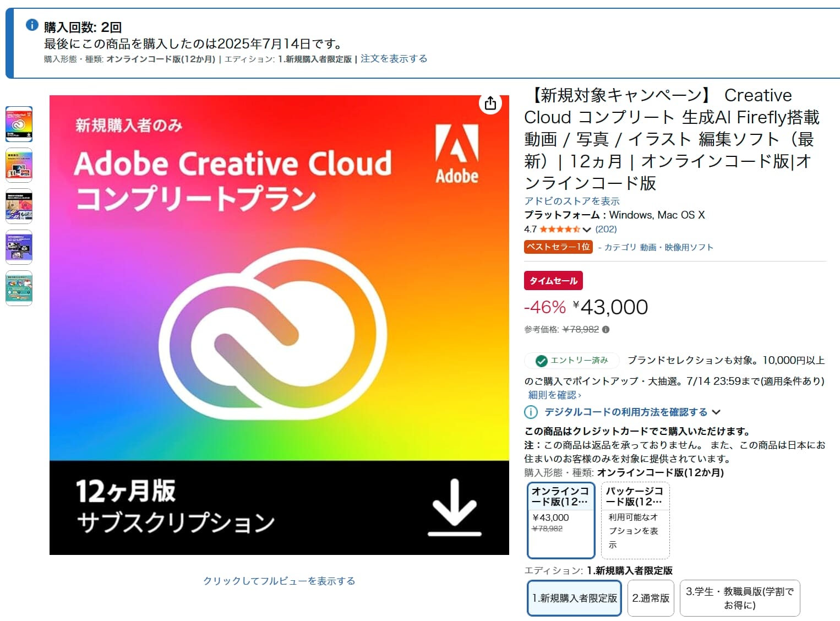Screen dimensions: 840x621
Task: Choose 2.通常版 edition
Action: point(651,598)
